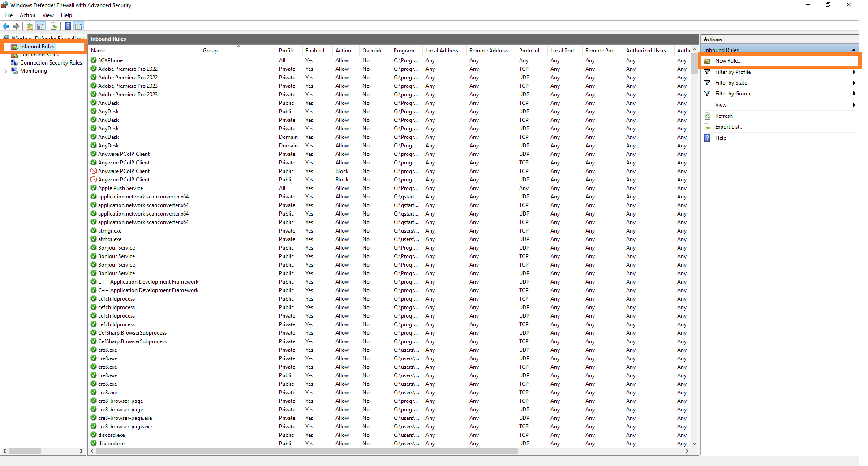Click the Export List toolbar icon
This screenshot has width=868, height=466.
pyautogui.click(x=54, y=26)
